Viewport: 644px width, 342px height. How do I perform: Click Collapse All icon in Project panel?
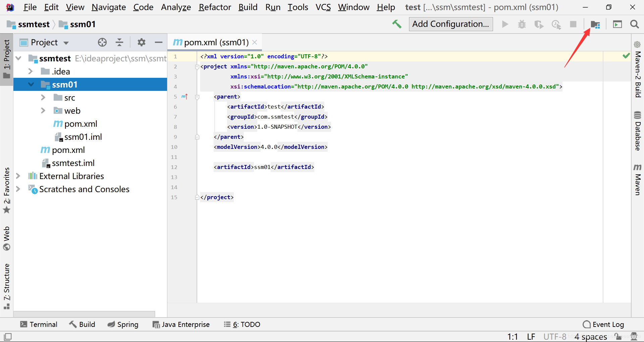pos(119,42)
